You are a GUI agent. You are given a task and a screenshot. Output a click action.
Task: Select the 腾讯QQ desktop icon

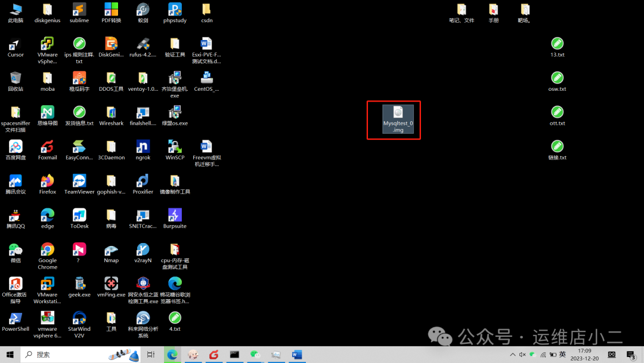pyautogui.click(x=15, y=219)
